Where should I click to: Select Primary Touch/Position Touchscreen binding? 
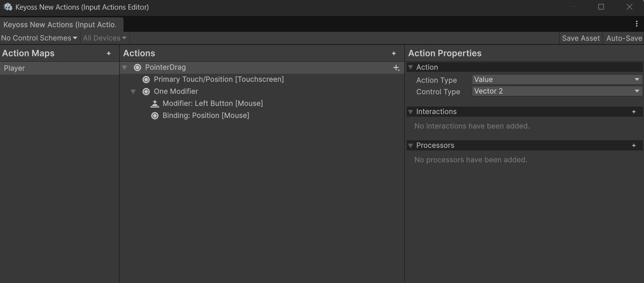(x=219, y=80)
